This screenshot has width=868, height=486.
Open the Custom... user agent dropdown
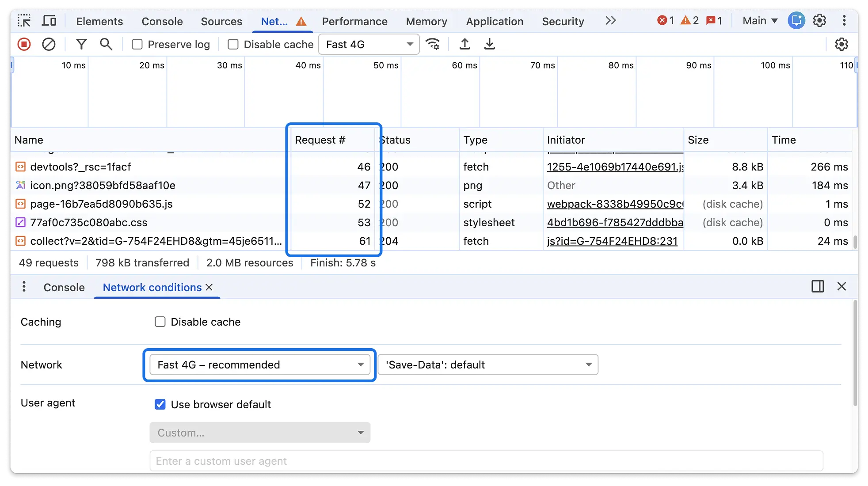pos(260,433)
